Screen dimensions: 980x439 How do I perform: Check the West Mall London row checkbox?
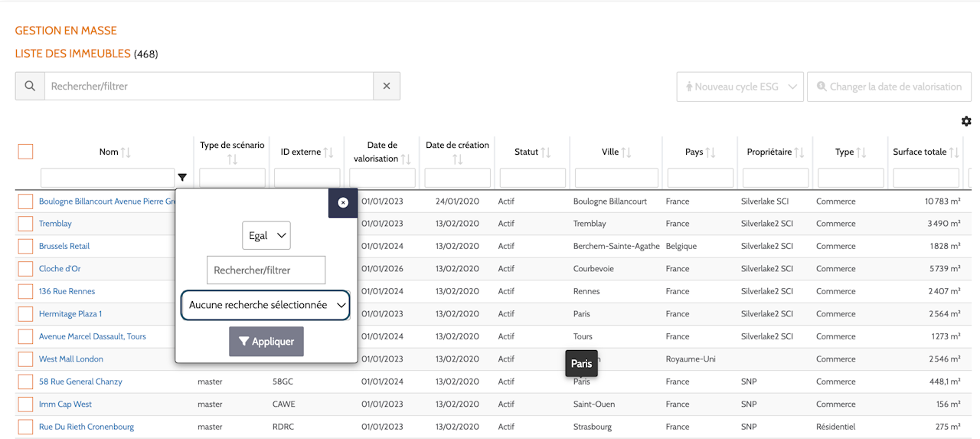coord(25,359)
